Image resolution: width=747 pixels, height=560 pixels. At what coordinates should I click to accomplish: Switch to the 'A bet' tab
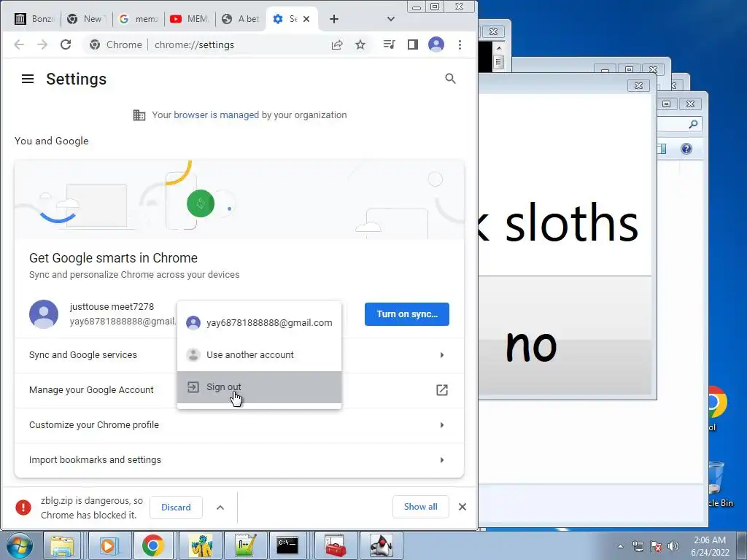(x=241, y=19)
